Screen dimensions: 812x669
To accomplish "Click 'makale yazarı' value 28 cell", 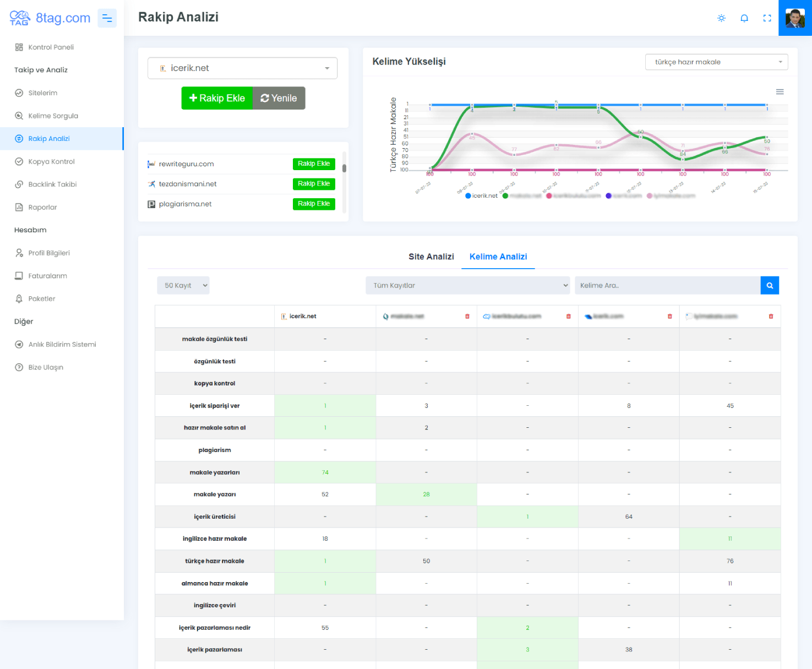I will point(426,494).
